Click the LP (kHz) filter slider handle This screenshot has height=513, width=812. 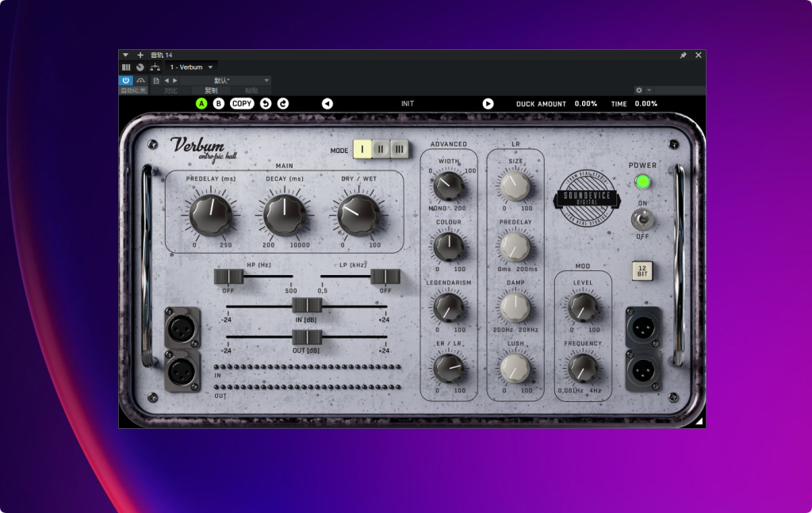[385, 277]
